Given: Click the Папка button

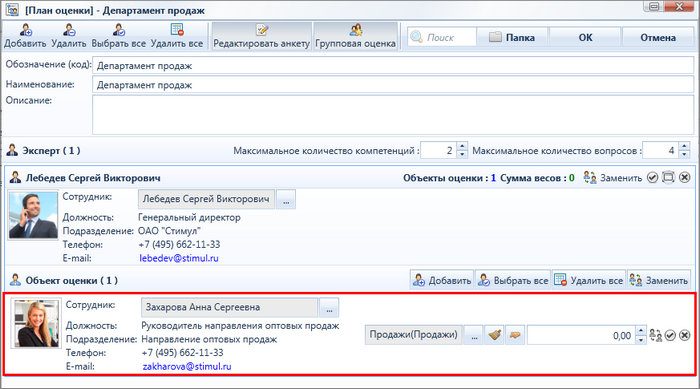Looking at the screenshot, I should [512, 38].
